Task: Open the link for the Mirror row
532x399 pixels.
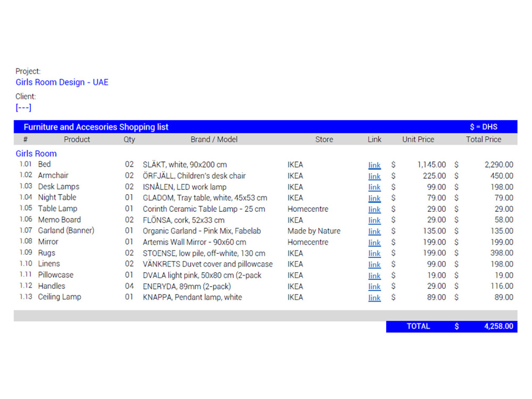Action: [374, 243]
